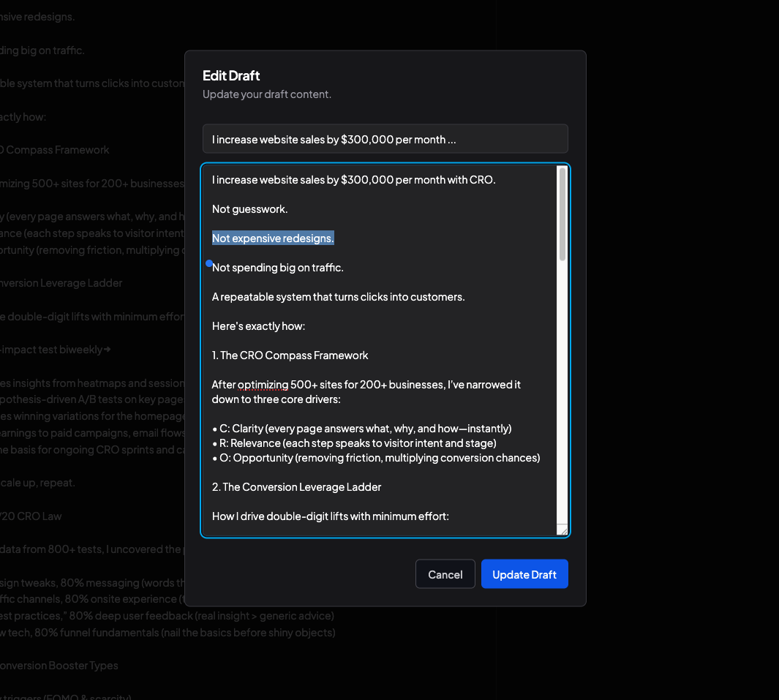This screenshot has width=779, height=700.
Task: Click the textarea resize handle corner
Action: pyautogui.click(x=562, y=530)
